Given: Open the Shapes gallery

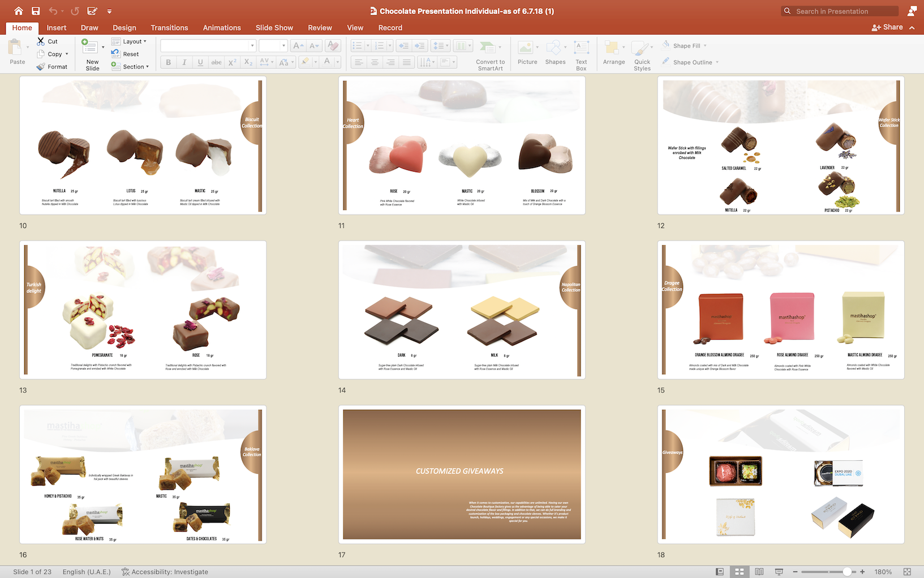Looking at the screenshot, I should point(555,53).
